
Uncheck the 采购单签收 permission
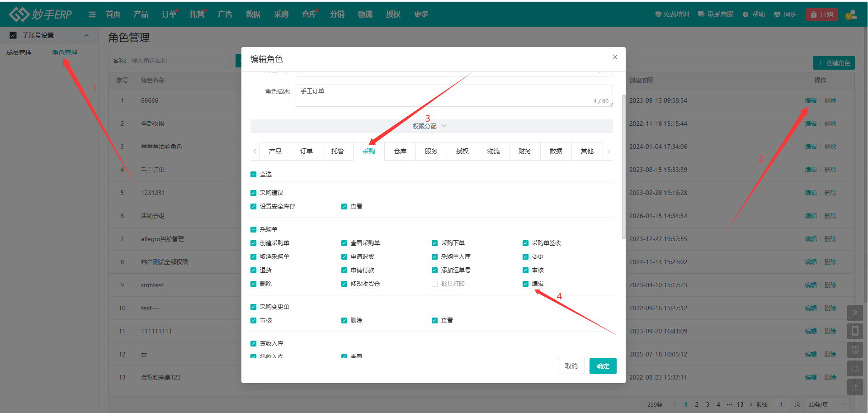(525, 243)
